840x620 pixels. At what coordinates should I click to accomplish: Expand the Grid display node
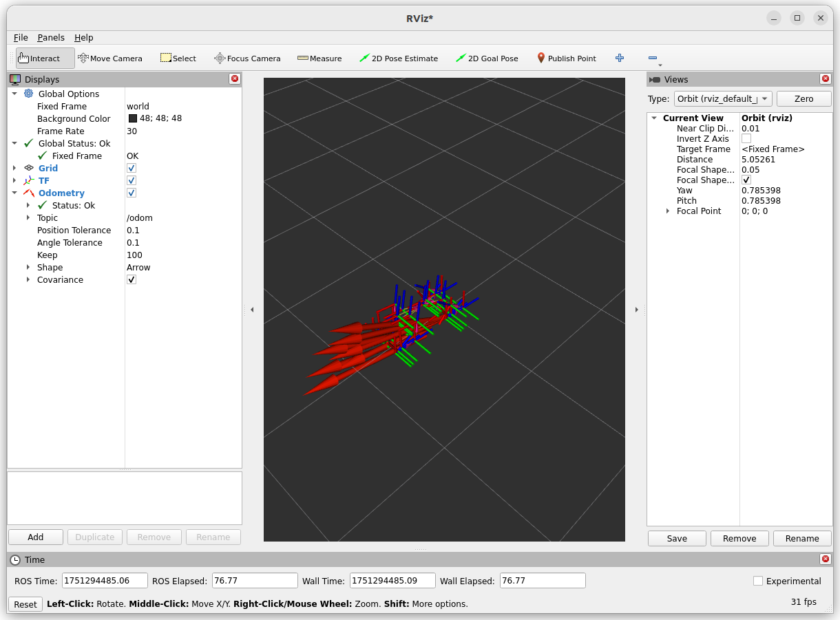(x=14, y=168)
